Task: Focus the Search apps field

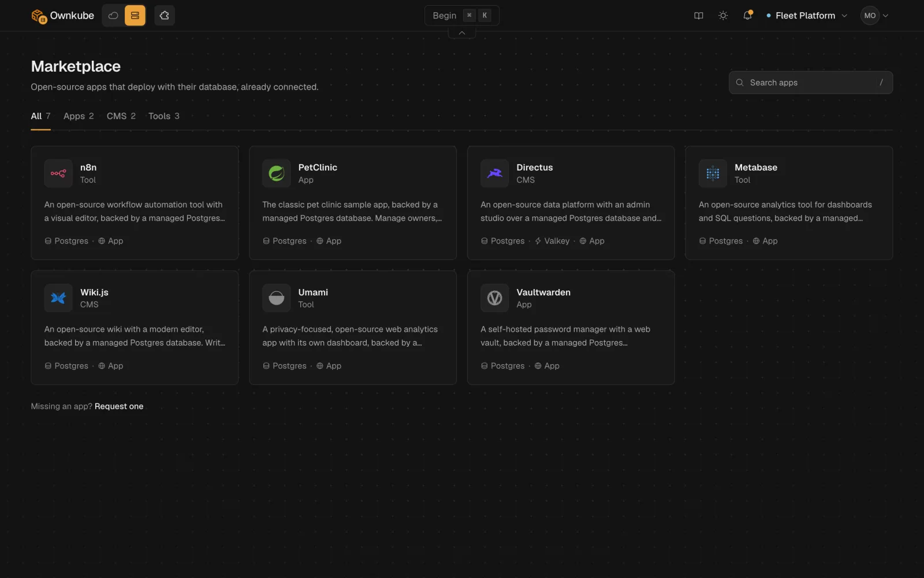Action: pyautogui.click(x=811, y=83)
